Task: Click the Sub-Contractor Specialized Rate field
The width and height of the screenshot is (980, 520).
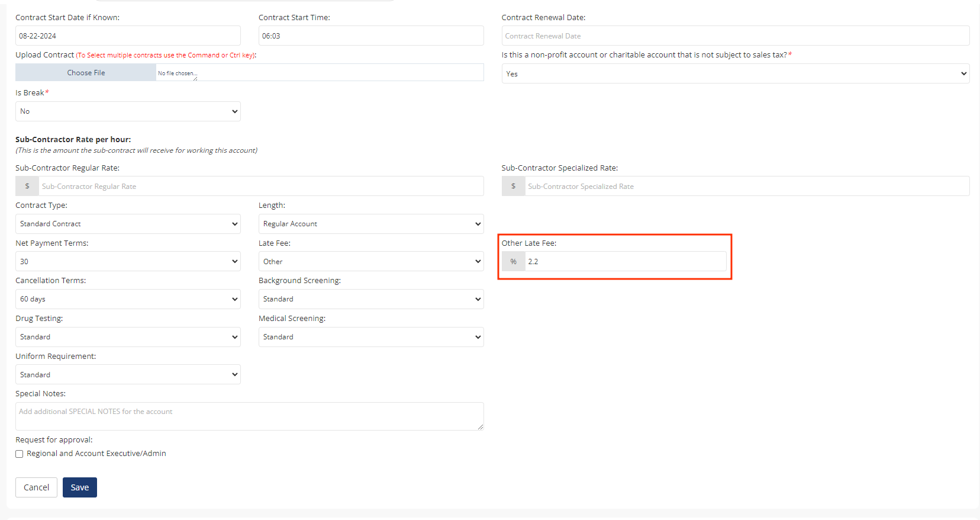Action: pos(747,186)
